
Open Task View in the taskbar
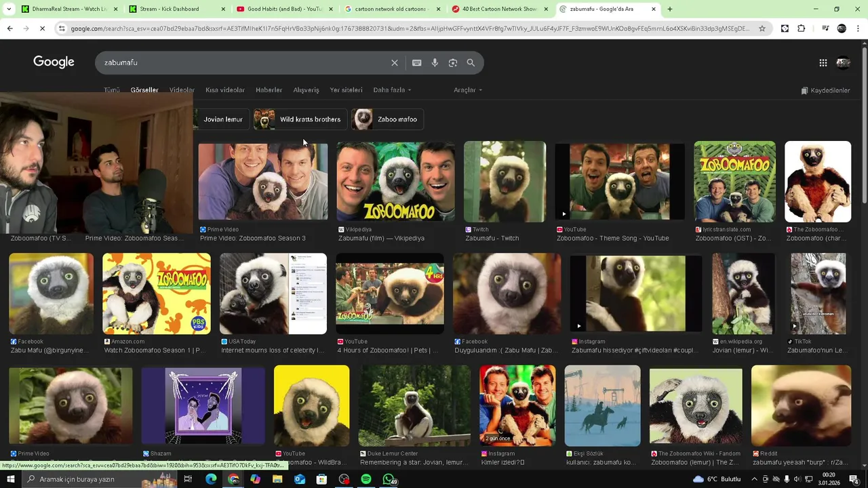(x=188, y=479)
